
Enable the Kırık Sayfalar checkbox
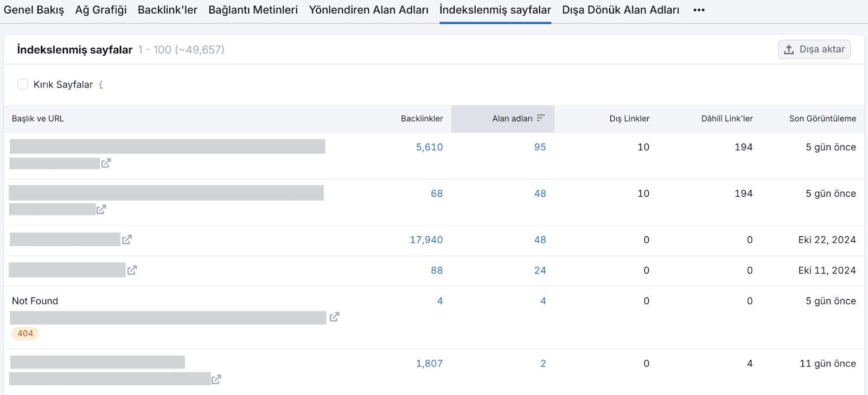(23, 84)
